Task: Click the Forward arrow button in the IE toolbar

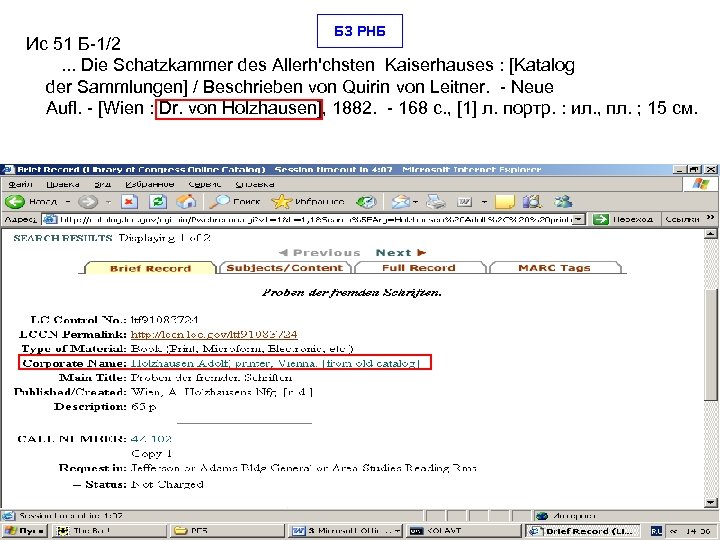Action: tap(87, 201)
